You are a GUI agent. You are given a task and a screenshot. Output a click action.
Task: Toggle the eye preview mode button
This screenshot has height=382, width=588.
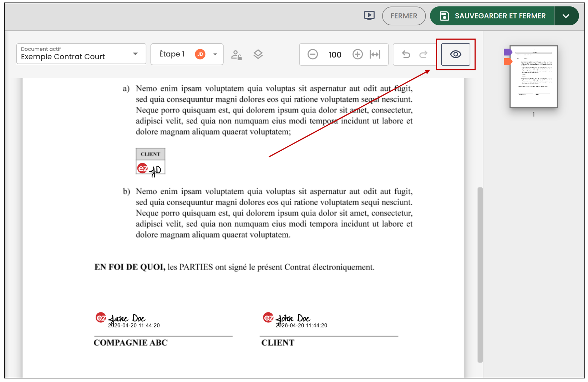pyautogui.click(x=456, y=54)
